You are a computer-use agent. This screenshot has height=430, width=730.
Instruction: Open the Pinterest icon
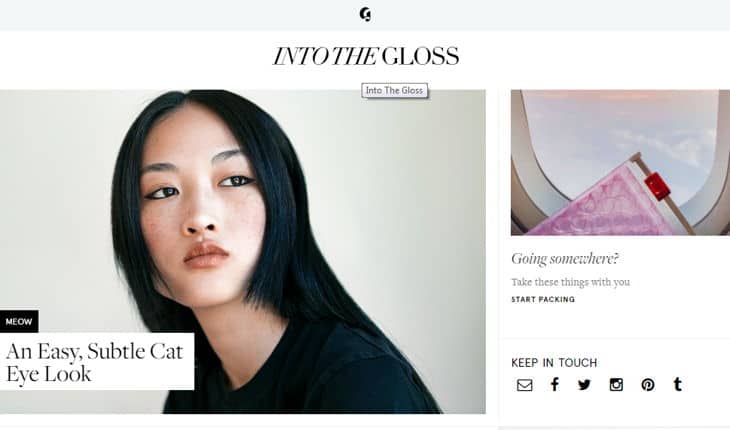[x=648, y=384]
